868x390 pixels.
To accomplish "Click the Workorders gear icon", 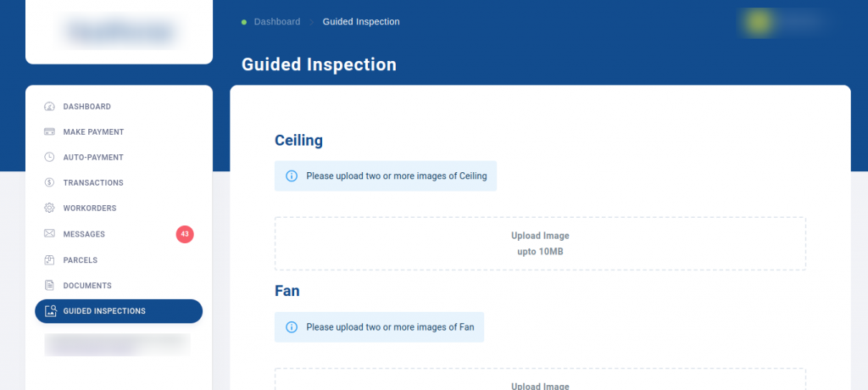I will point(49,209).
